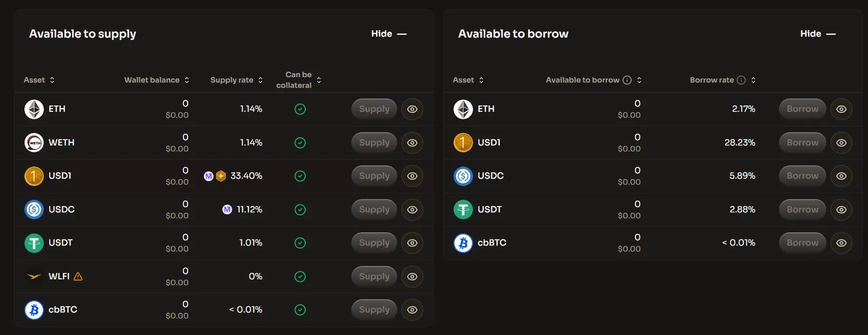868x335 pixels.
Task: Toggle the eye icon for USDC borrow row
Action: pyautogui.click(x=841, y=176)
